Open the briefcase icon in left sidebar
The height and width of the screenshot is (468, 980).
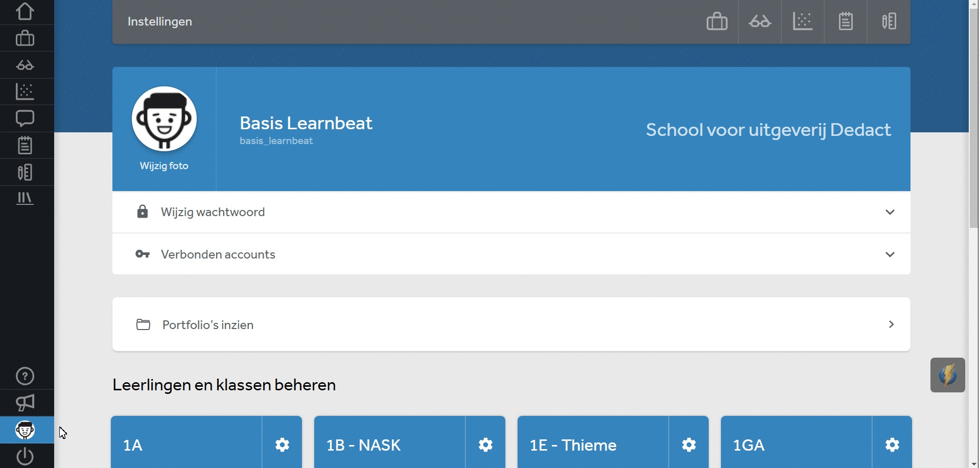(25, 38)
